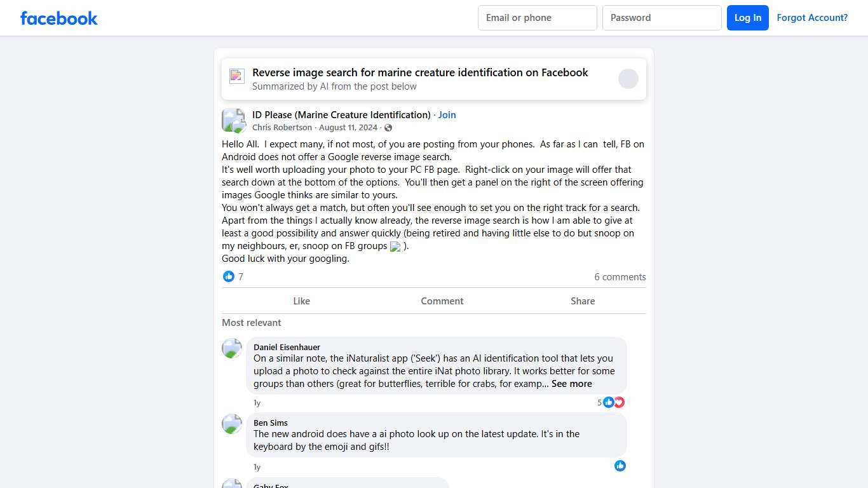The width and height of the screenshot is (868, 488).
Task: Focus the Email or phone field
Action: pyautogui.click(x=537, y=18)
